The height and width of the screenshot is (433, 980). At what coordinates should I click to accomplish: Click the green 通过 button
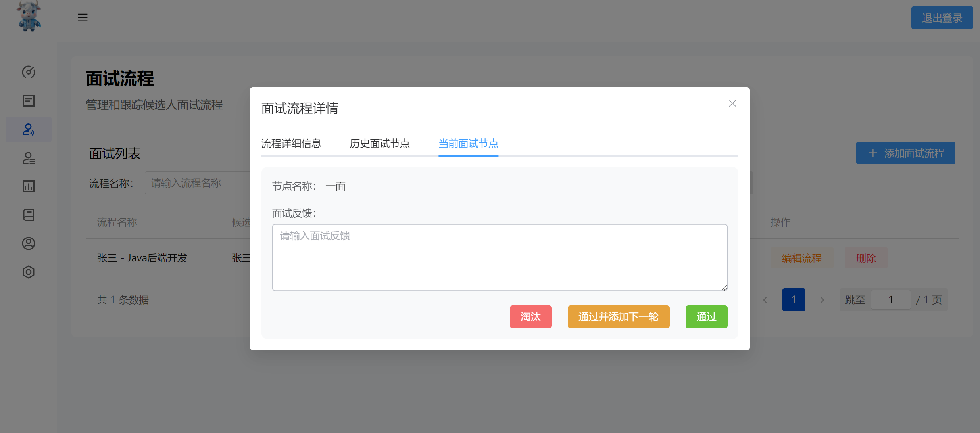(707, 317)
